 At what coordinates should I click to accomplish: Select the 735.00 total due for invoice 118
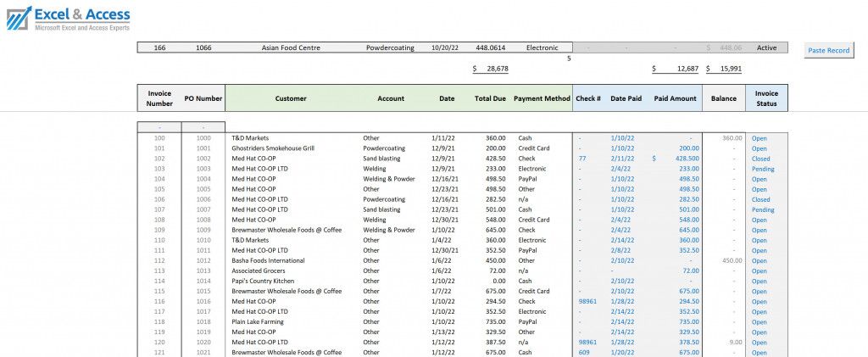click(495, 321)
